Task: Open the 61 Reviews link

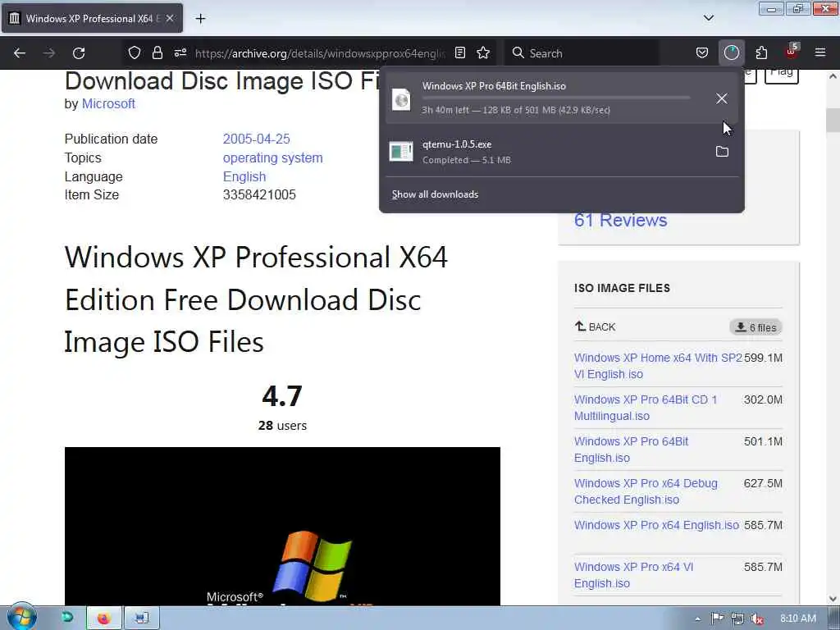Action: click(620, 220)
